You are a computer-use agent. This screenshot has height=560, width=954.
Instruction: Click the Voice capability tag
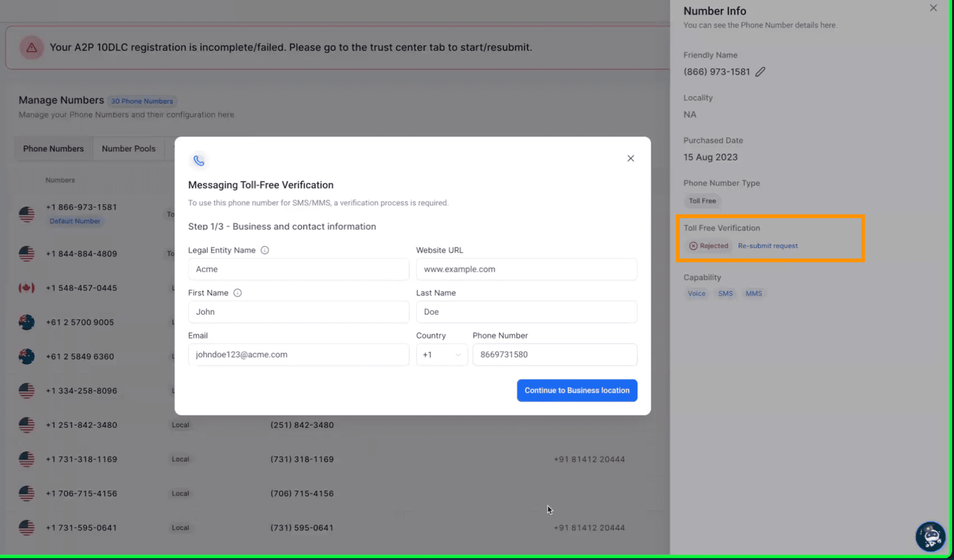697,294
